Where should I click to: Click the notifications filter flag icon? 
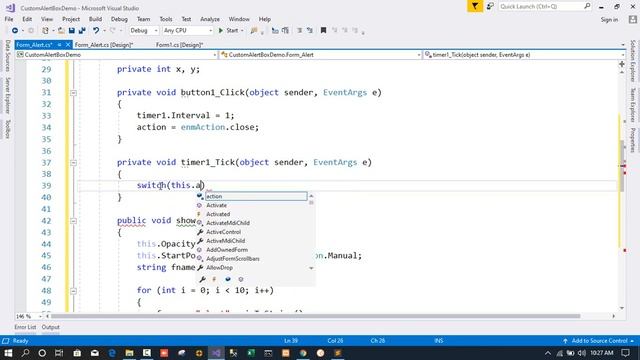point(475,6)
